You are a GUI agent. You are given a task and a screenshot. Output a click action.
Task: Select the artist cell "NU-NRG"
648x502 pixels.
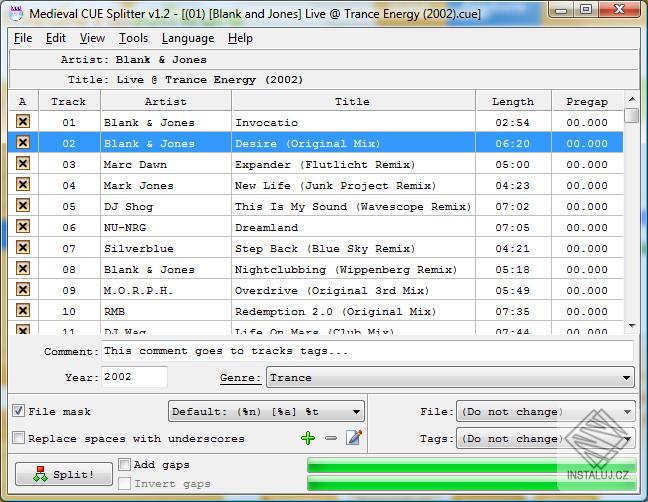click(x=166, y=227)
